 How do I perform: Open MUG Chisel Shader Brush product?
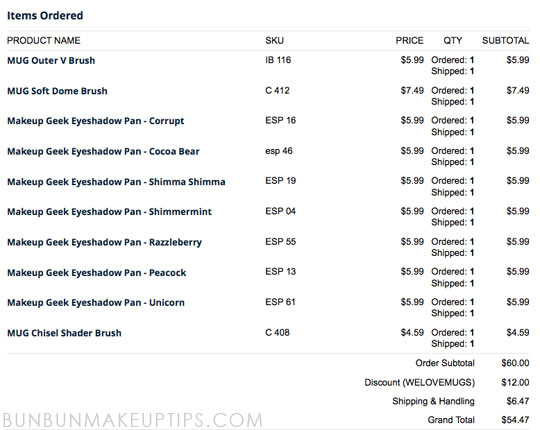pyautogui.click(x=64, y=333)
